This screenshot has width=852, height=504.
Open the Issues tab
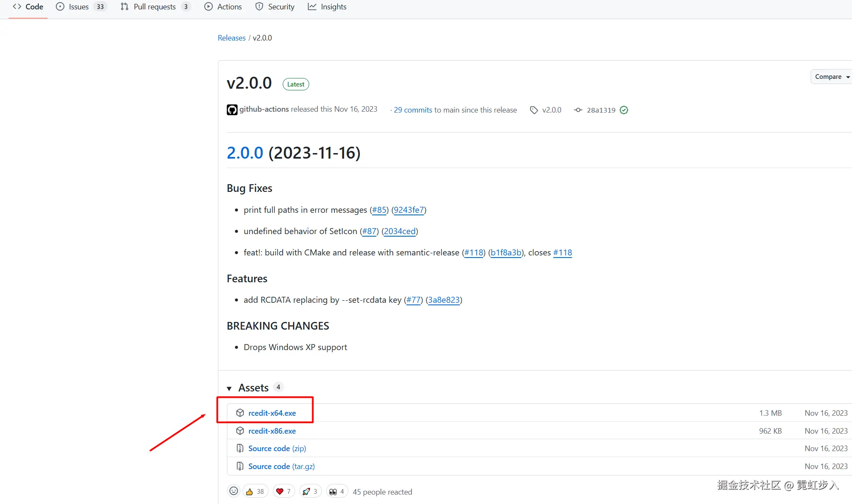pos(81,7)
